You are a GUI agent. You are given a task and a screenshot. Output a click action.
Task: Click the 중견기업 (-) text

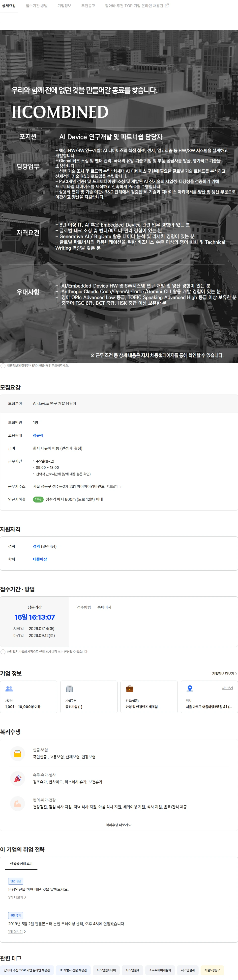(x=74, y=707)
